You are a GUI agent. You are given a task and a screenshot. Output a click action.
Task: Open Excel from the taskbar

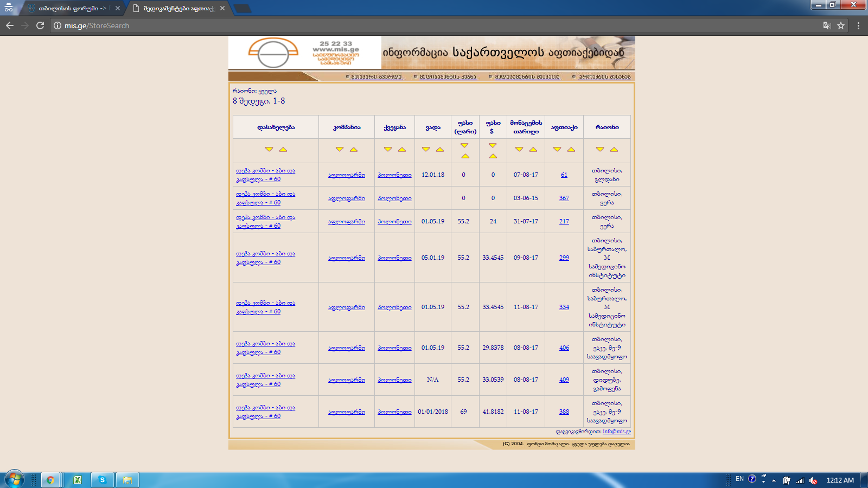(x=78, y=480)
